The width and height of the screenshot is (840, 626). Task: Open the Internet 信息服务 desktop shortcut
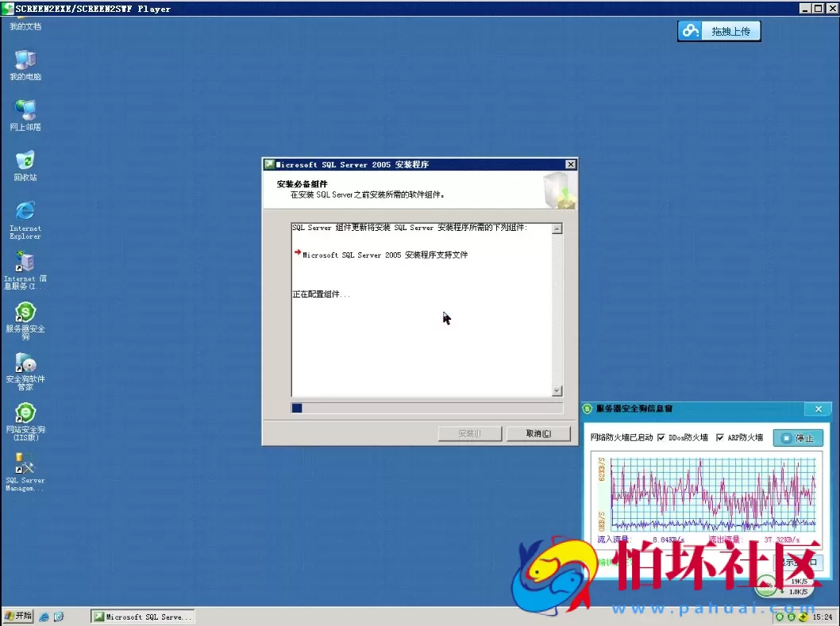[25, 263]
